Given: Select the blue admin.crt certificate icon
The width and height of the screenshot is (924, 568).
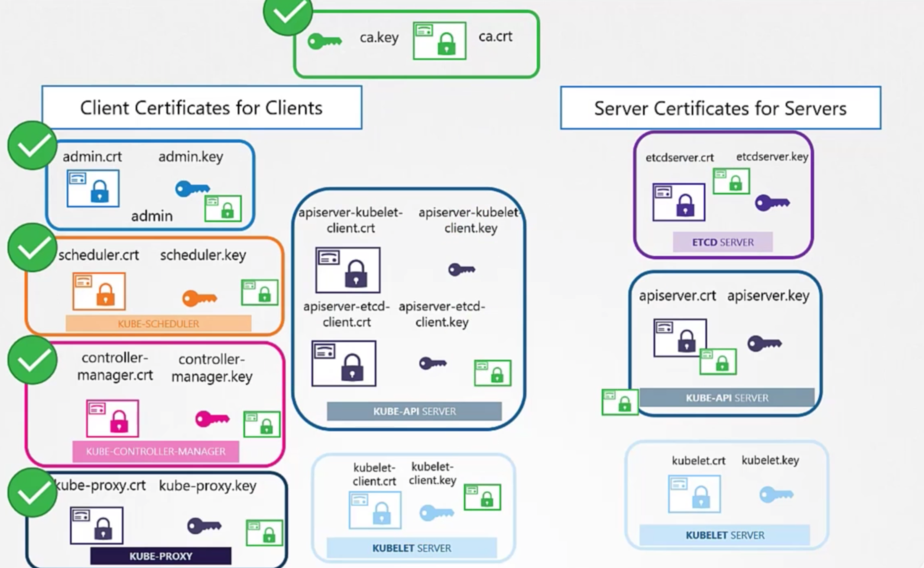Looking at the screenshot, I should (93, 189).
